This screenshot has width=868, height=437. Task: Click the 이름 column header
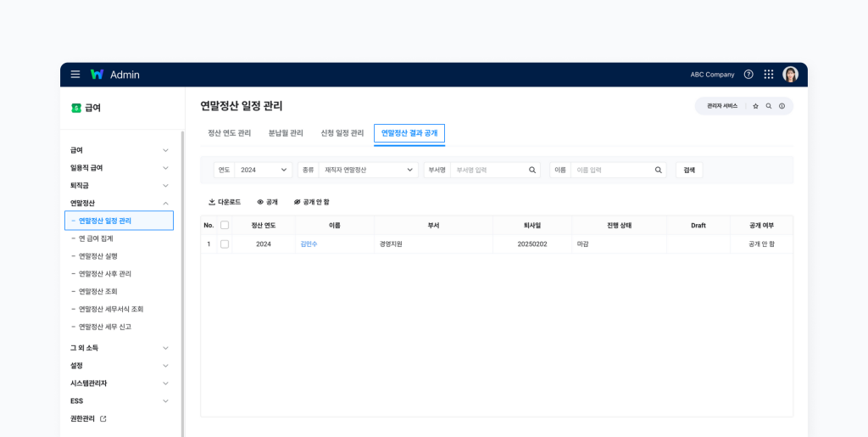tap(334, 226)
